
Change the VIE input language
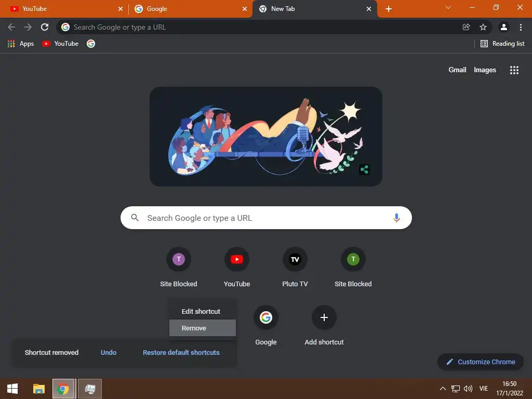[x=484, y=389]
